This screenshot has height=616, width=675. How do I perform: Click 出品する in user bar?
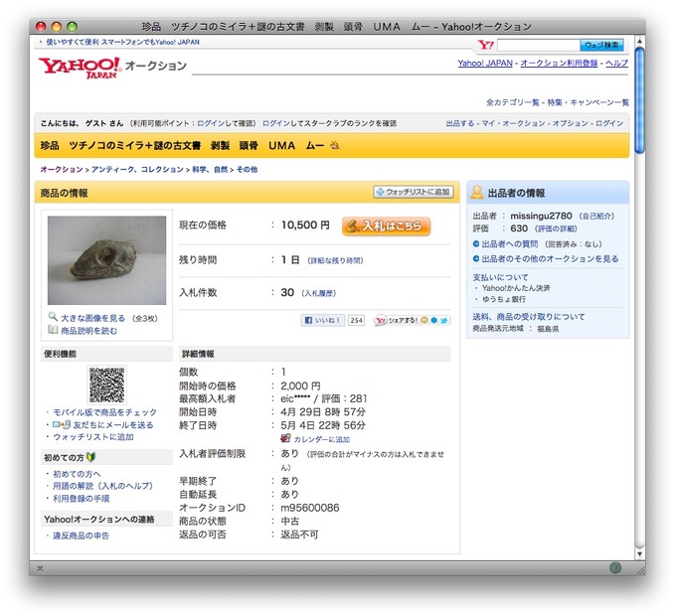[x=459, y=123]
